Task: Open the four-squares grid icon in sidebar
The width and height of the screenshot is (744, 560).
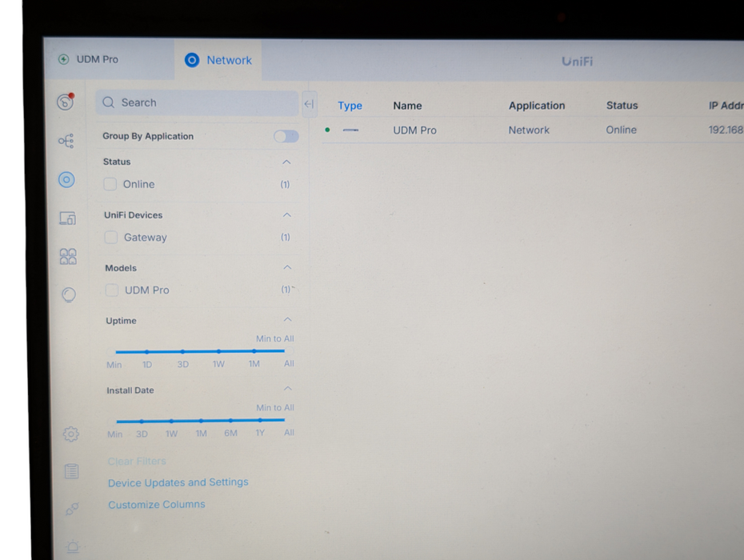Action: pos(68,256)
